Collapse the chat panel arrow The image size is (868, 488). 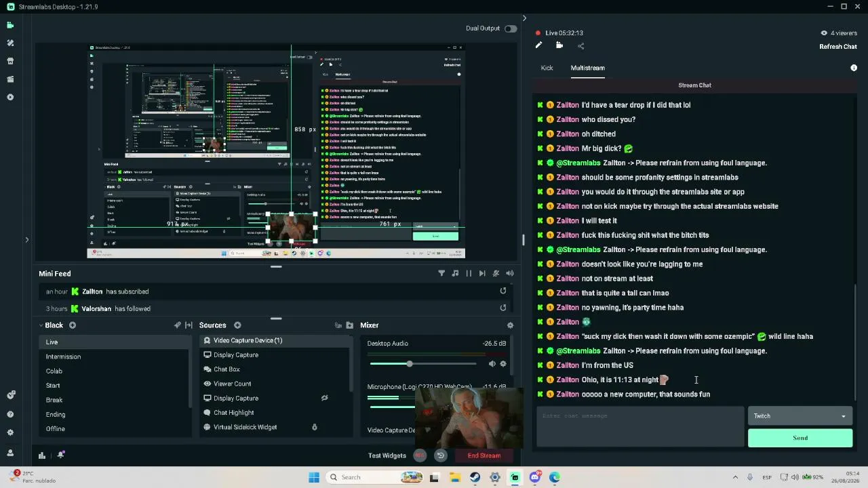pos(524,18)
